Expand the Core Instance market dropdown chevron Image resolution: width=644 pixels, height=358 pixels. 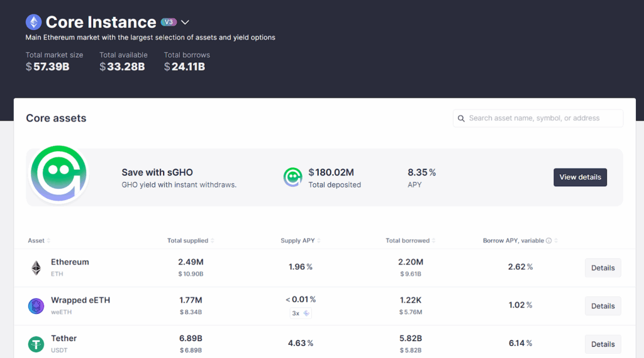pos(185,23)
